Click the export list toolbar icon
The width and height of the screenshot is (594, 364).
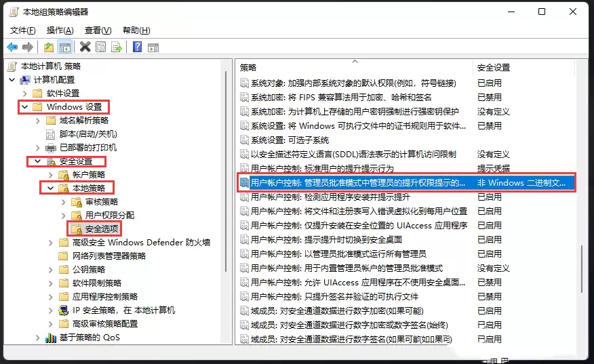click(x=117, y=47)
